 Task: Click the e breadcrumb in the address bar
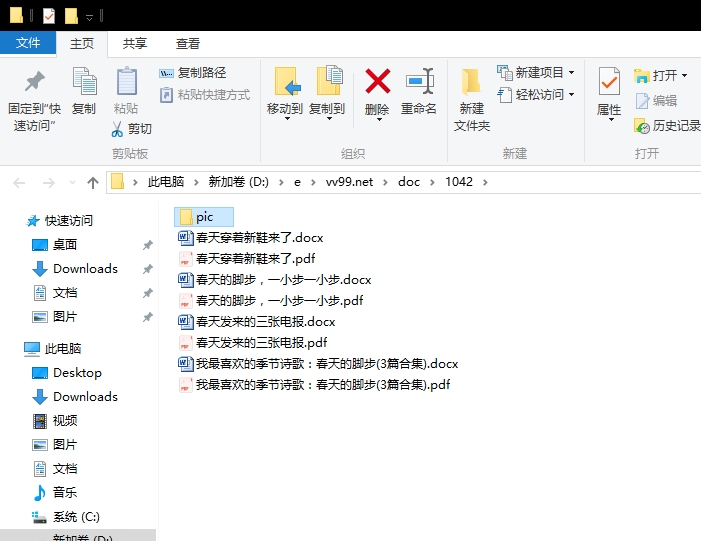click(297, 182)
